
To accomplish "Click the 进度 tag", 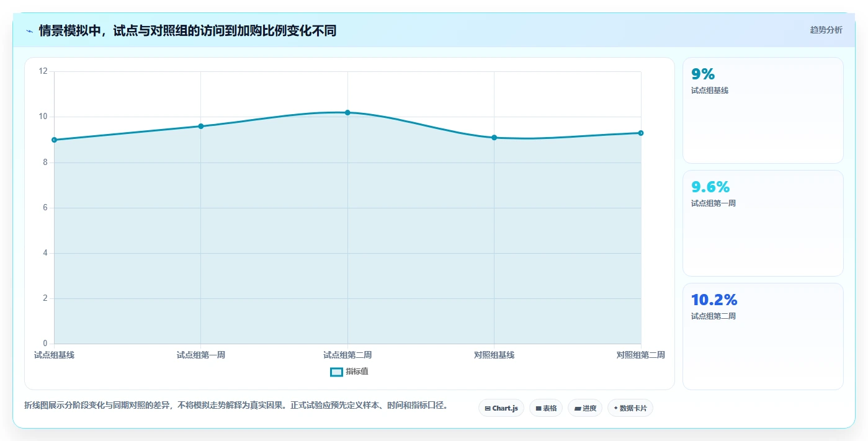I will pos(585,408).
